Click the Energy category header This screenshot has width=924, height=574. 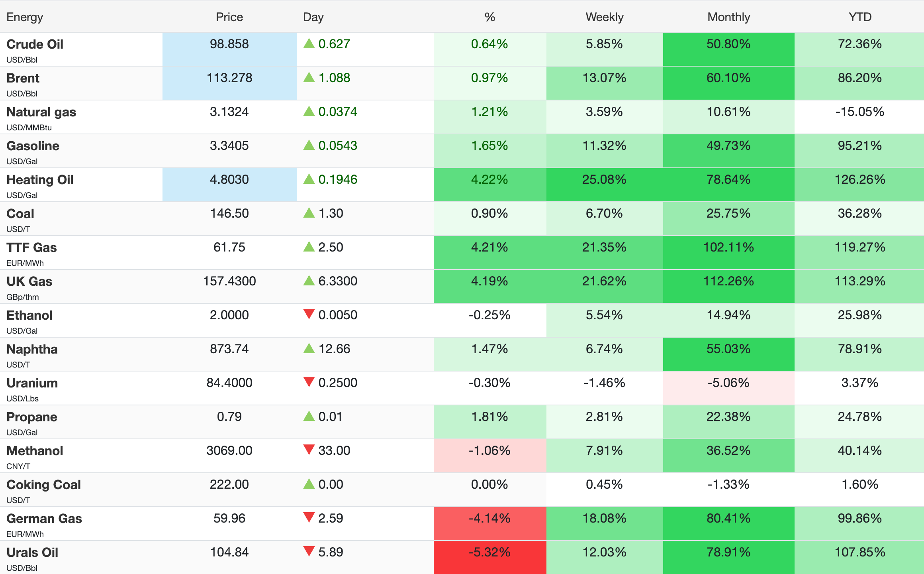pos(25,17)
